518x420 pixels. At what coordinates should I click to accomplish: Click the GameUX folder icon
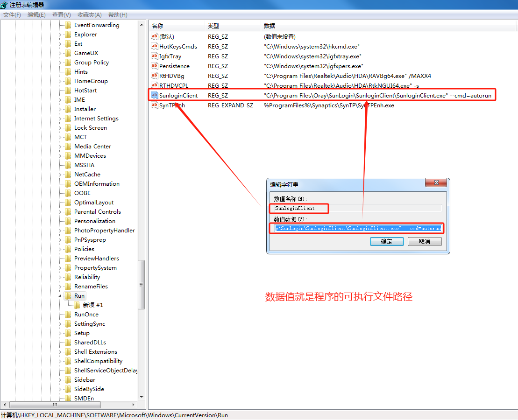(x=68, y=53)
